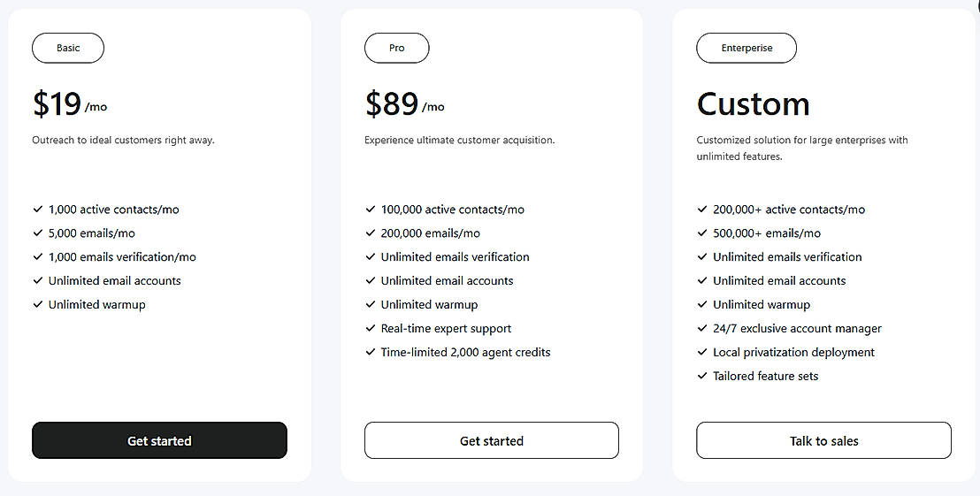This screenshot has width=980, height=496.
Task: Click the $19 /mo price
Action: pyautogui.click(x=69, y=104)
